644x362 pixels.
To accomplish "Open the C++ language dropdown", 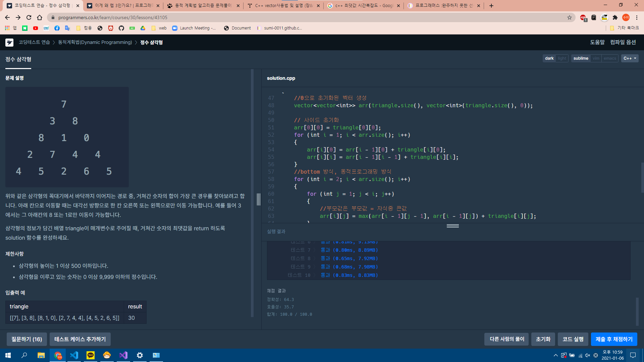I will tap(630, 58).
